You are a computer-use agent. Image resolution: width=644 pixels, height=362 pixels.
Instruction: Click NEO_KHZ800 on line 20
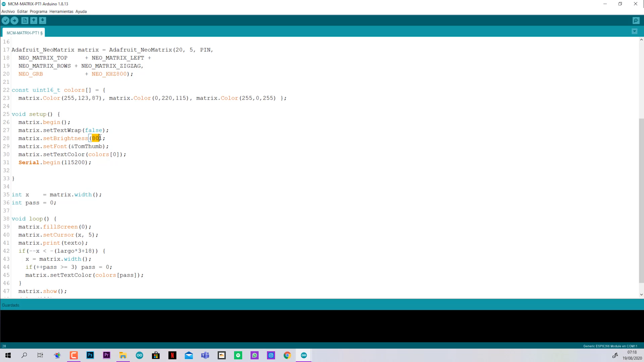tap(109, 74)
